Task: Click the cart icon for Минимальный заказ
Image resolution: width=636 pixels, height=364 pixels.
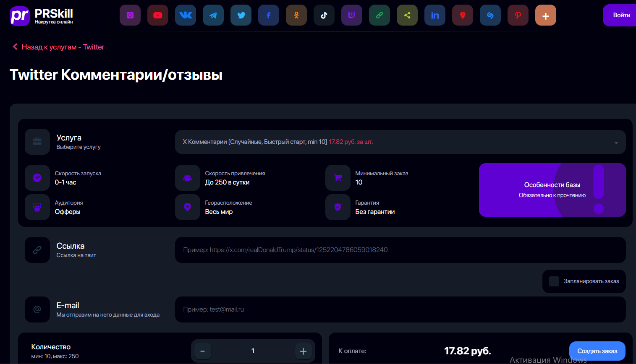Action: pos(338,178)
